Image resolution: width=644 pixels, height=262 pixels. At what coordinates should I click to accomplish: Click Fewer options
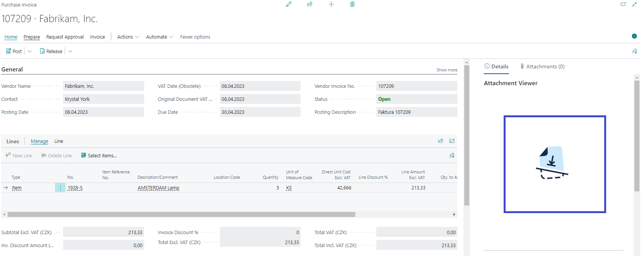(195, 37)
